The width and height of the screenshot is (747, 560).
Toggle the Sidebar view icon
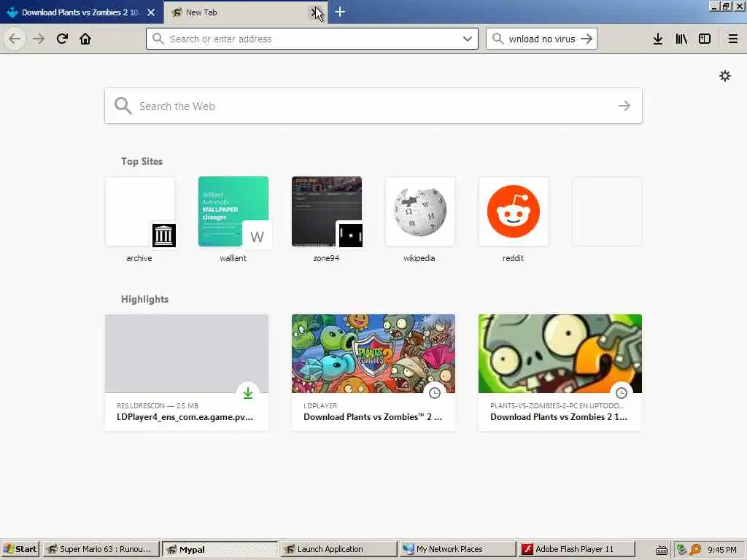pyautogui.click(x=705, y=39)
